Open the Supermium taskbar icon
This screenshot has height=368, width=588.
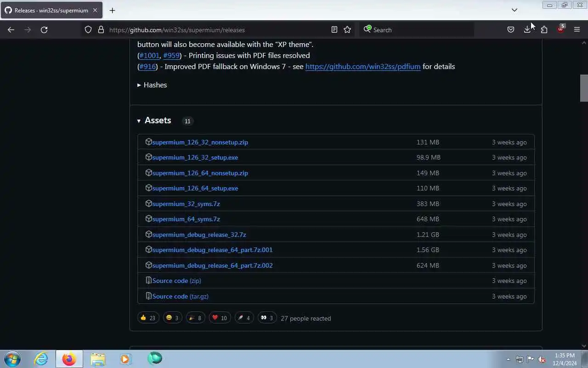tap(155, 358)
